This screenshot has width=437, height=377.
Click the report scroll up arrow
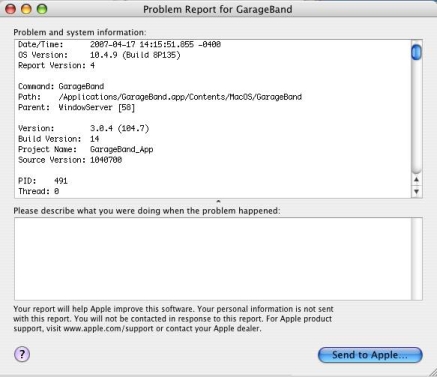coord(416,180)
